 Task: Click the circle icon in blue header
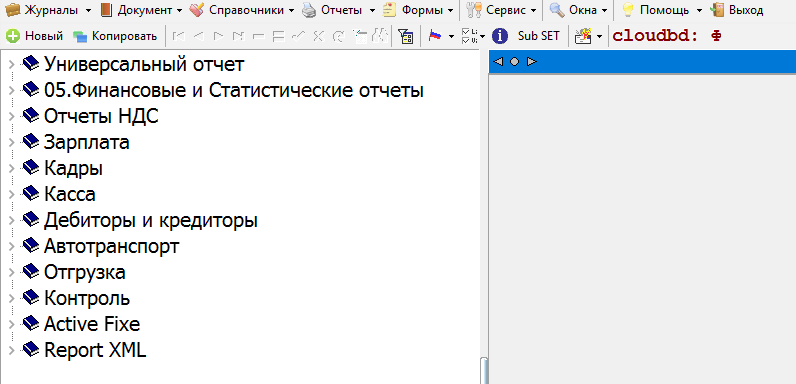coord(514,61)
